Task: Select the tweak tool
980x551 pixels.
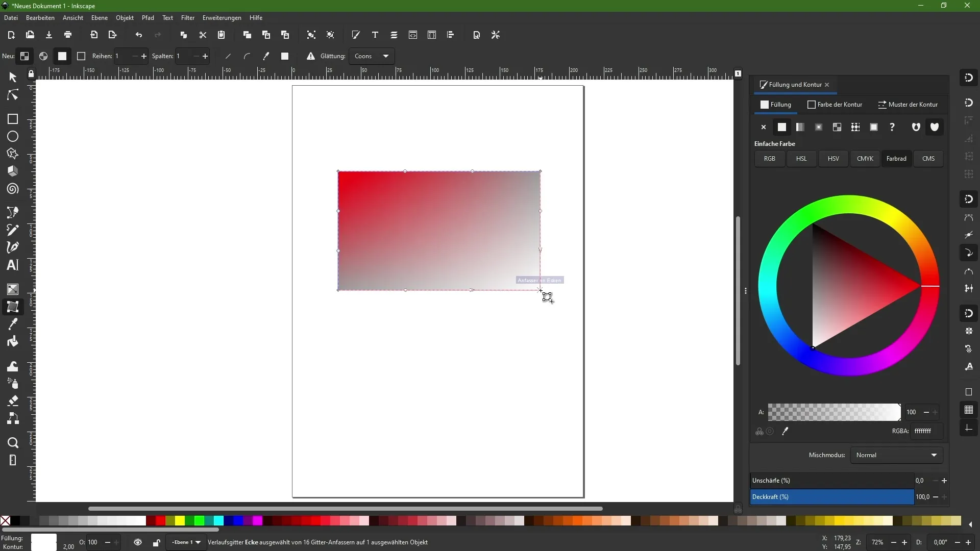Action: (x=13, y=366)
